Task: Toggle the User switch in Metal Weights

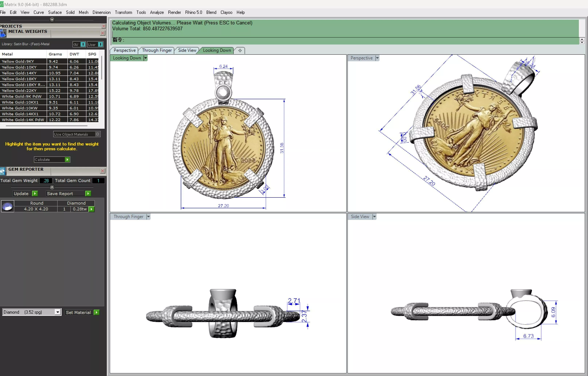Action: coord(100,44)
